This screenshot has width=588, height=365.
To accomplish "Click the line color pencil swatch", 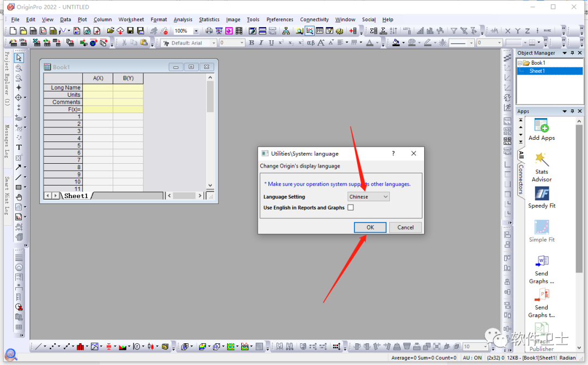I will point(428,43).
